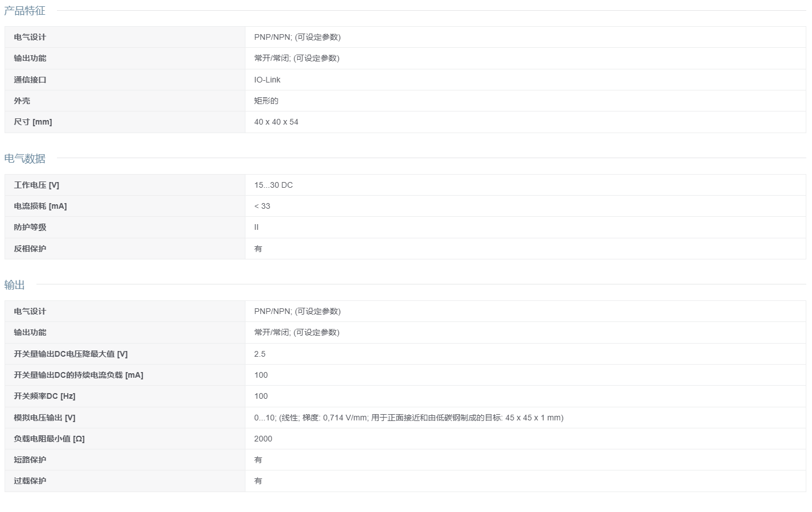Click the 15...30 DC value
Screen dimensions: 812x512
(x=273, y=185)
